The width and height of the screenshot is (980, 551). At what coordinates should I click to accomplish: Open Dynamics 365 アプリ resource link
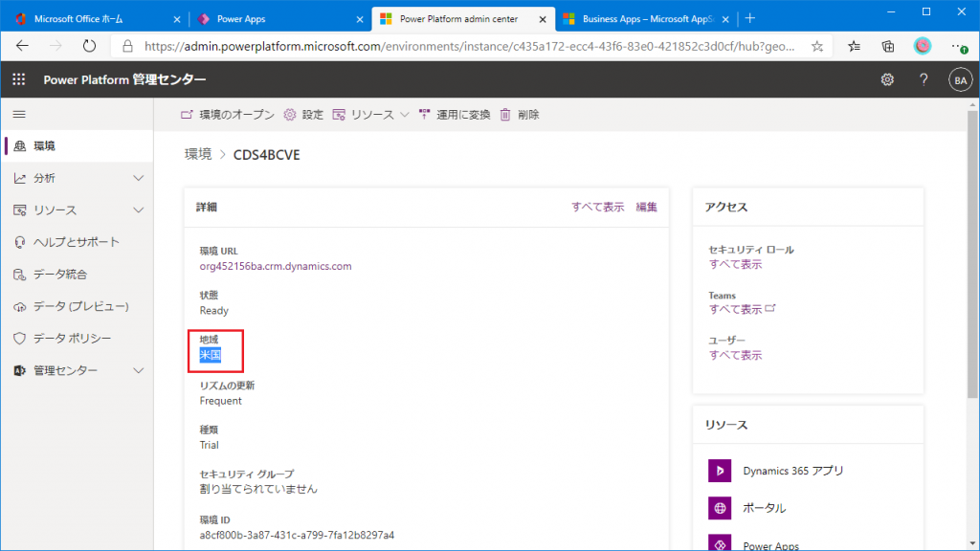793,471
